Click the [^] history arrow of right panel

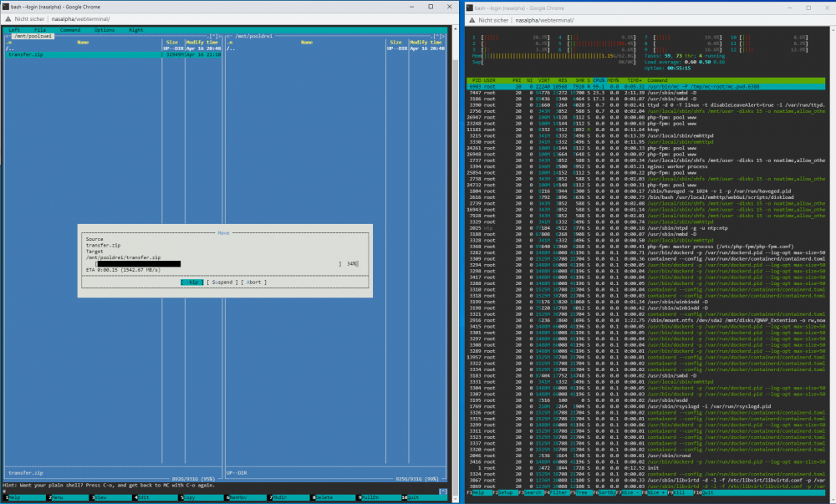tap(436, 36)
